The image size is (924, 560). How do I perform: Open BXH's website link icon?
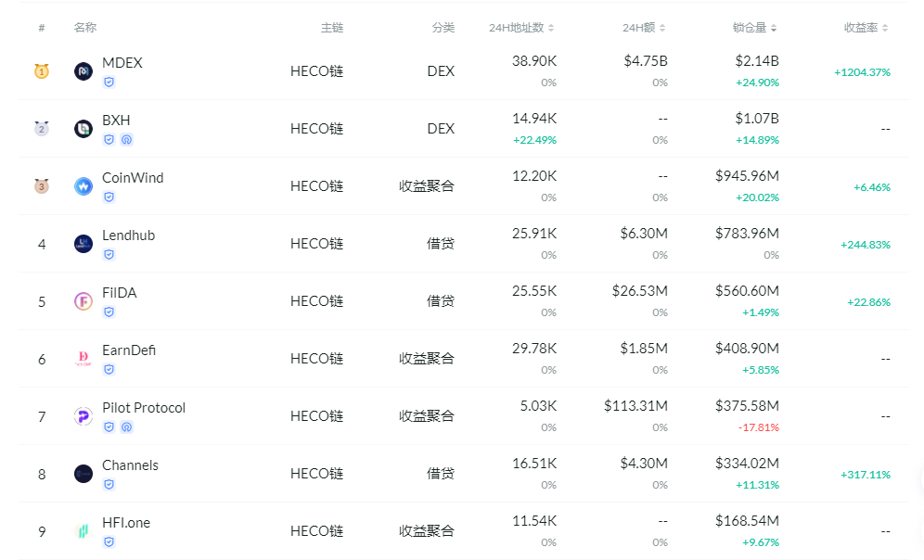click(125, 139)
